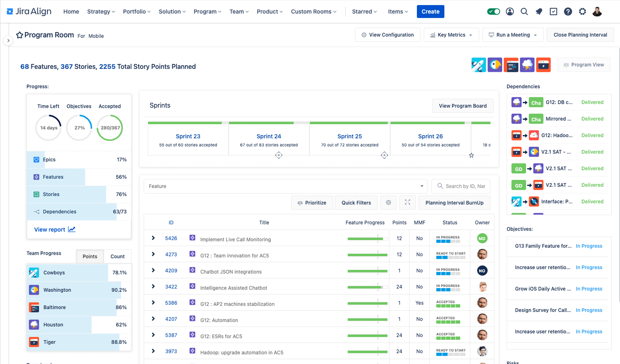Click the Weather/Cloud status icon
620x364 pixels.
(527, 65)
